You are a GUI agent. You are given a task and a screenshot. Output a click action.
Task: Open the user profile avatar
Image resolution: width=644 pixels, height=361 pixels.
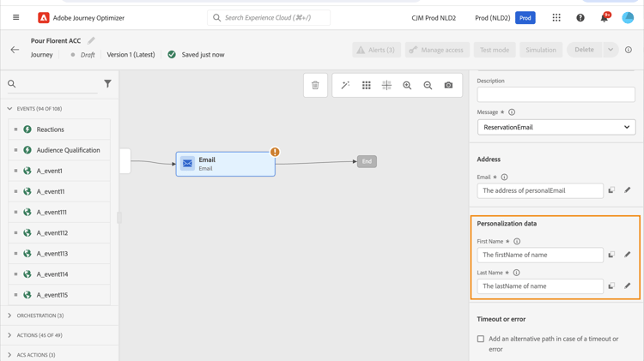[628, 18]
